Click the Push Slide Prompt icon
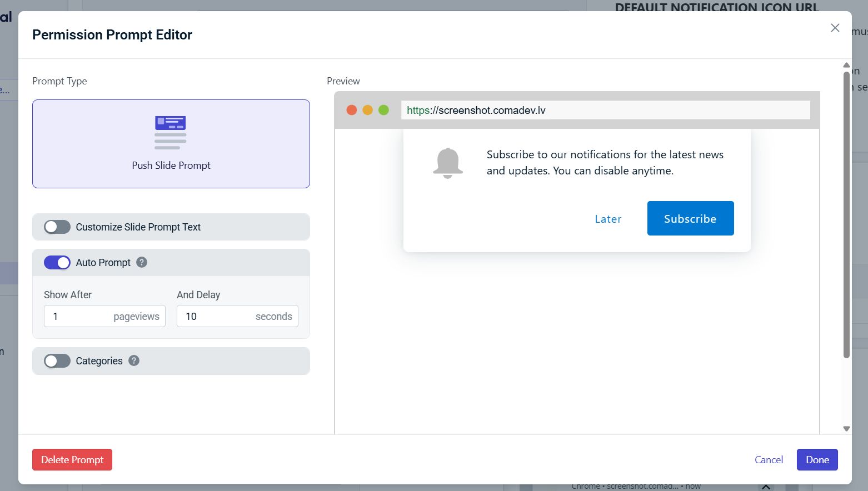 click(x=171, y=132)
